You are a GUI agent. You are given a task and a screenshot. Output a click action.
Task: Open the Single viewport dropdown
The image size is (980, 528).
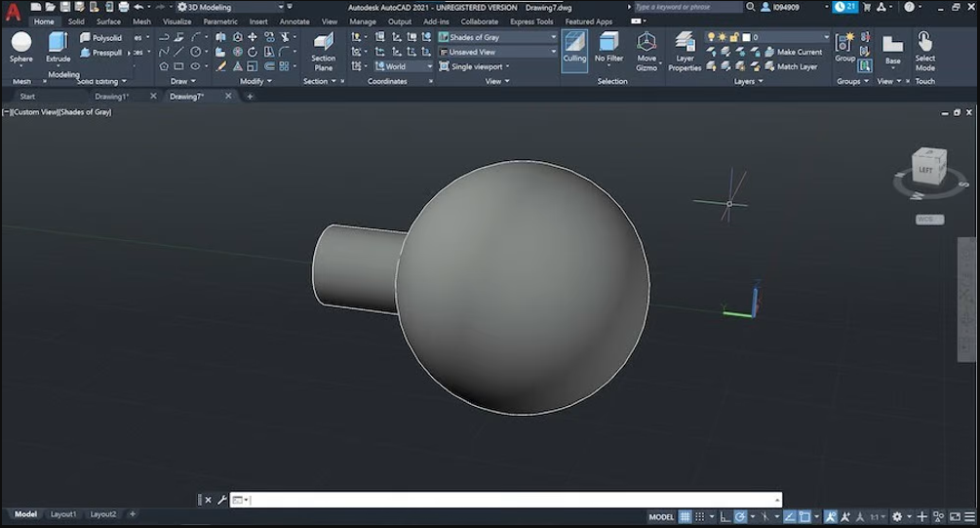pyautogui.click(x=474, y=65)
